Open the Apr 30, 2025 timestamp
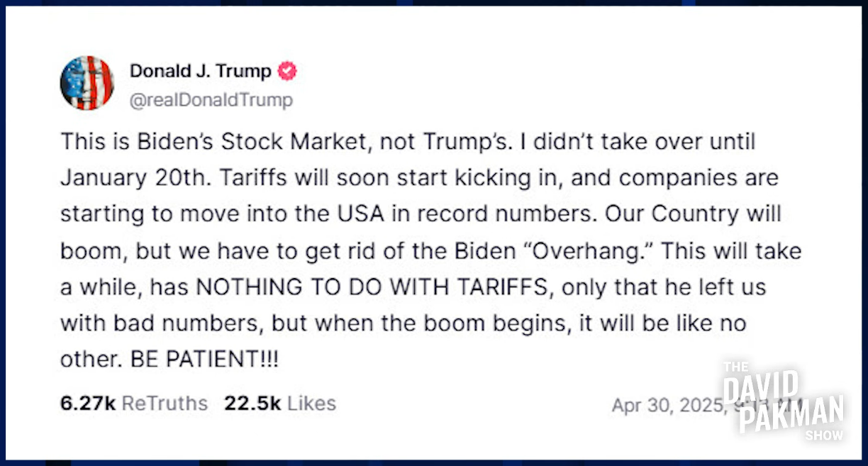The height and width of the screenshot is (466, 868). coord(667,406)
